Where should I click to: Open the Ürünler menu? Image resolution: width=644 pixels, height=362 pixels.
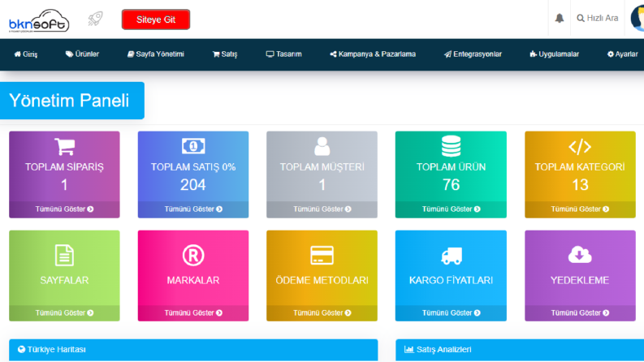82,54
